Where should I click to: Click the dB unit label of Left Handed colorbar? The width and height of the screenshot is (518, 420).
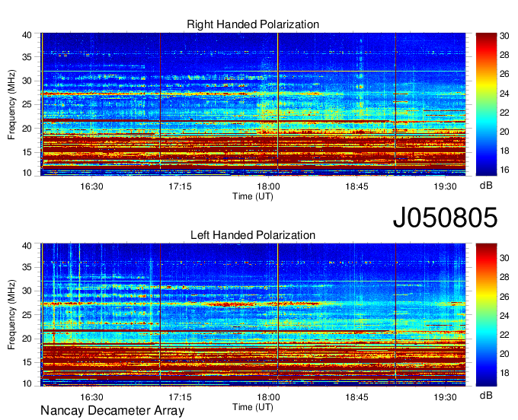(x=486, y=395)
